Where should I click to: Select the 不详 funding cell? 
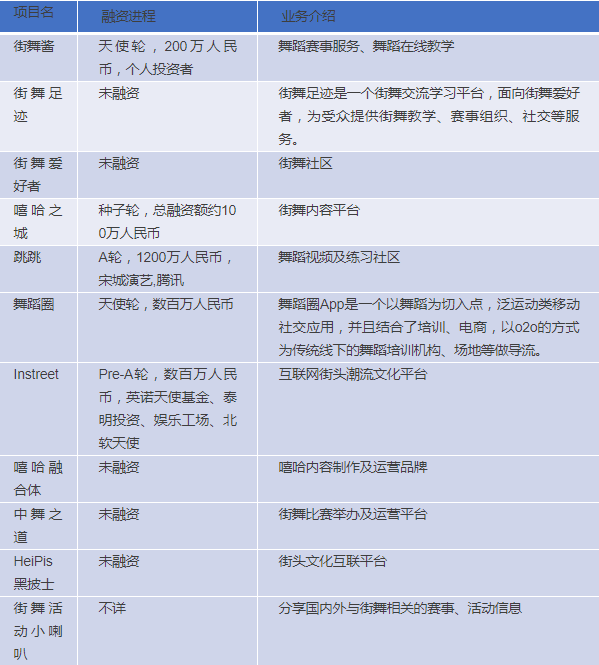pyautogui.click(x=168, y=631)
